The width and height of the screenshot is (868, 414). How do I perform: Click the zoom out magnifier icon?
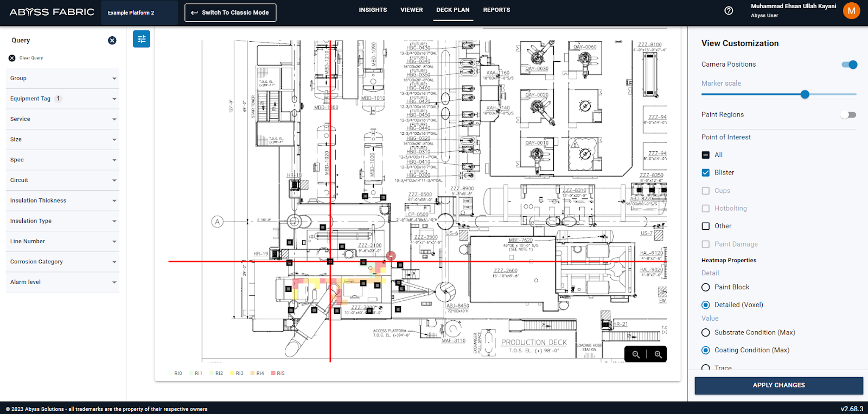(x=636, y=354)
